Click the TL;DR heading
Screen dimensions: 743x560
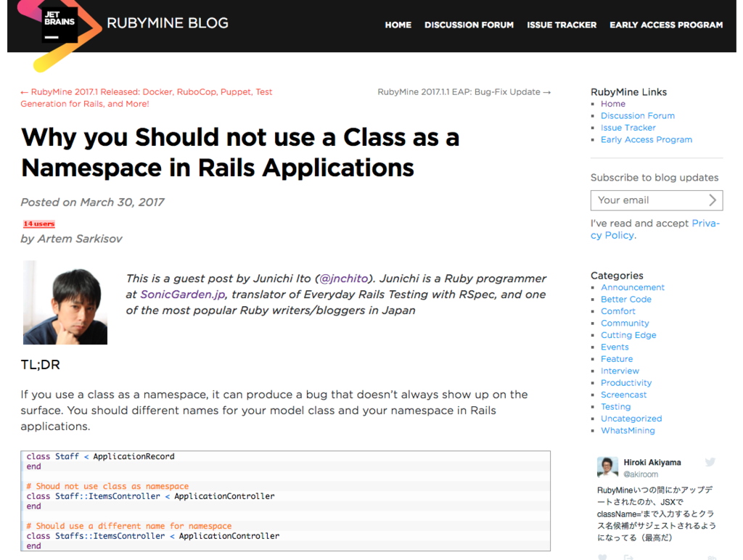41,365
